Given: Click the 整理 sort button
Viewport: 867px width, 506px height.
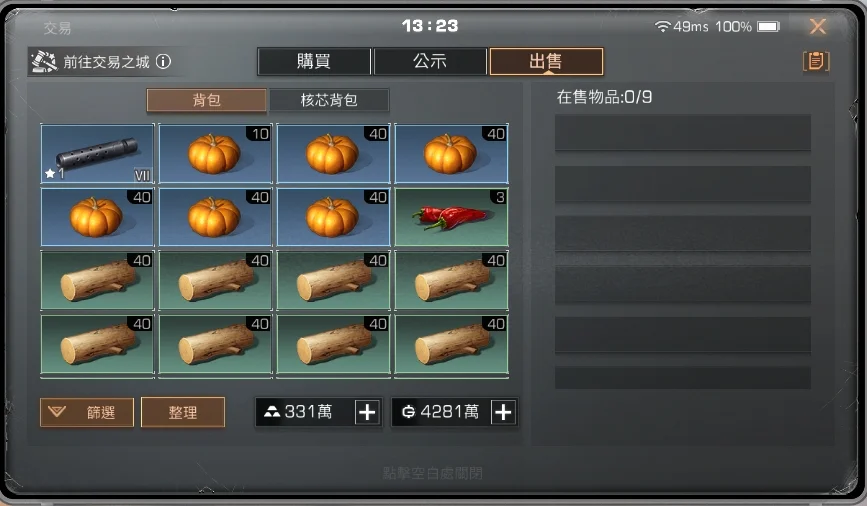Looking at the screenshot, I should click(x=183, y=412).
